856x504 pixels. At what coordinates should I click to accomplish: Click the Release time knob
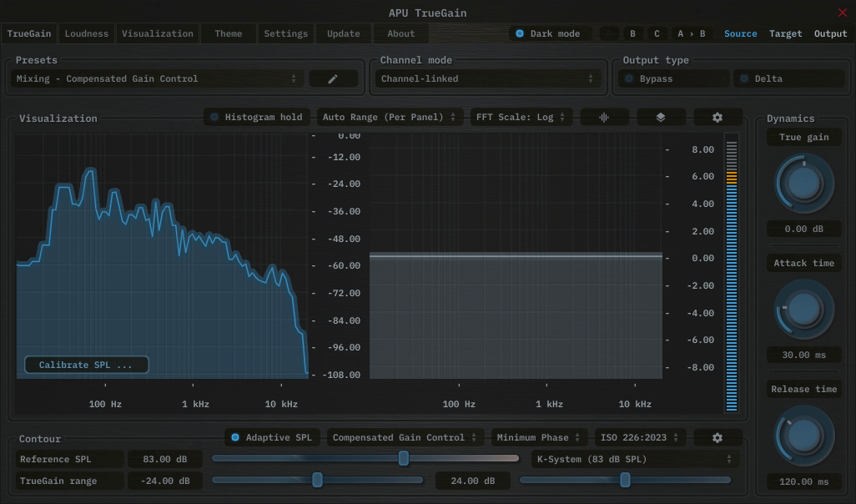[804, 436]
